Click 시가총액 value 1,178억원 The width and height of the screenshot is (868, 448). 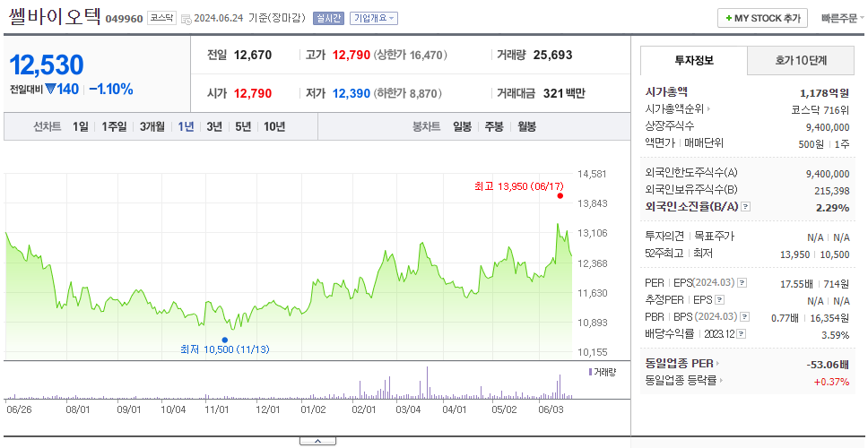tap(825, 93)
